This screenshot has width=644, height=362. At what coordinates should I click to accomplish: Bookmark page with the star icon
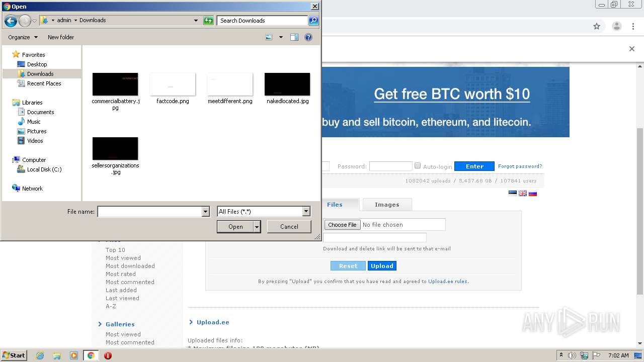click(597, 26)
